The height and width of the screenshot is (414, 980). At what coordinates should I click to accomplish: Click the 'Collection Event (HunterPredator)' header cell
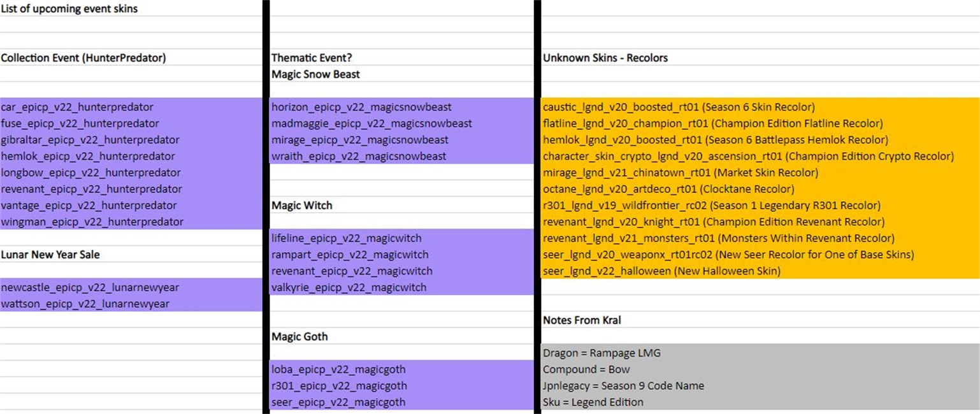coord(83,58)
